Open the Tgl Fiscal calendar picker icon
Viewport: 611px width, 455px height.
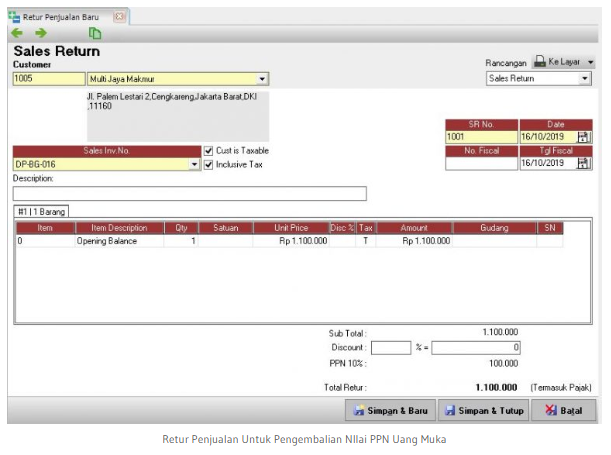pos(584,163)
